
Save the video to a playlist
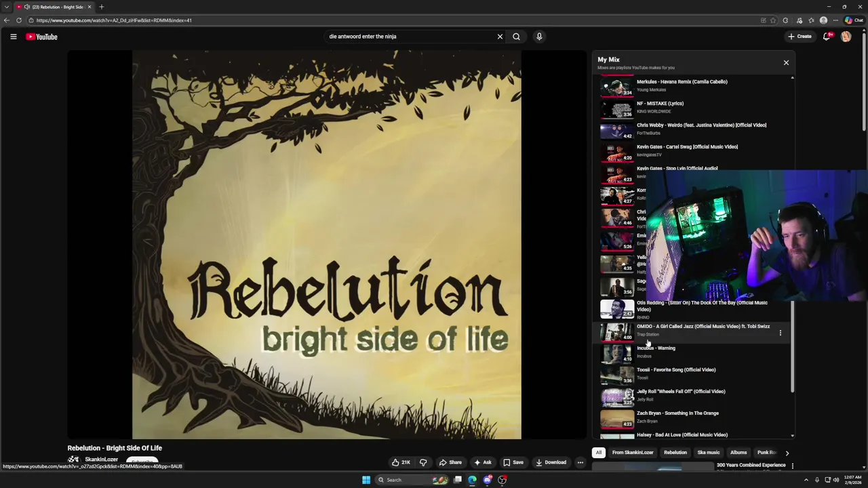click(x=513, y=462)
